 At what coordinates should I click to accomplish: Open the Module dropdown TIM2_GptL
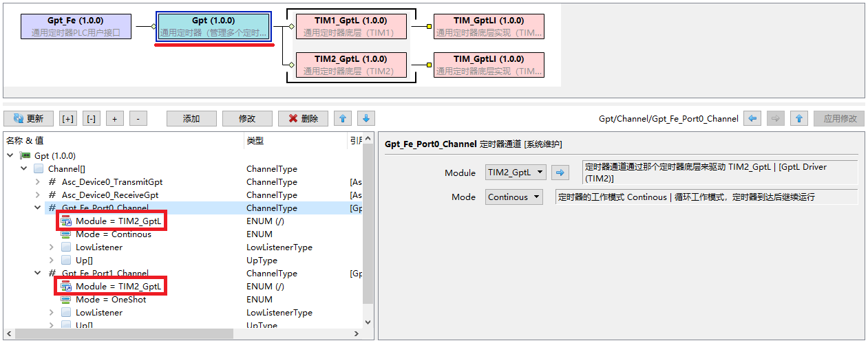pos(516,173)
